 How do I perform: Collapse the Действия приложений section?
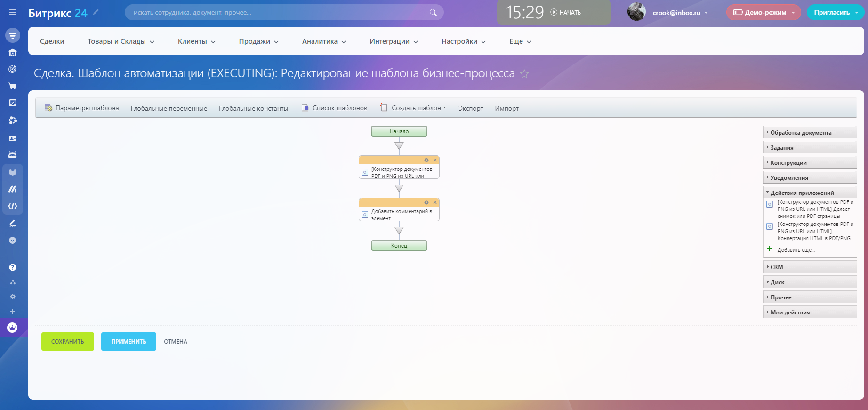[810, 192]
